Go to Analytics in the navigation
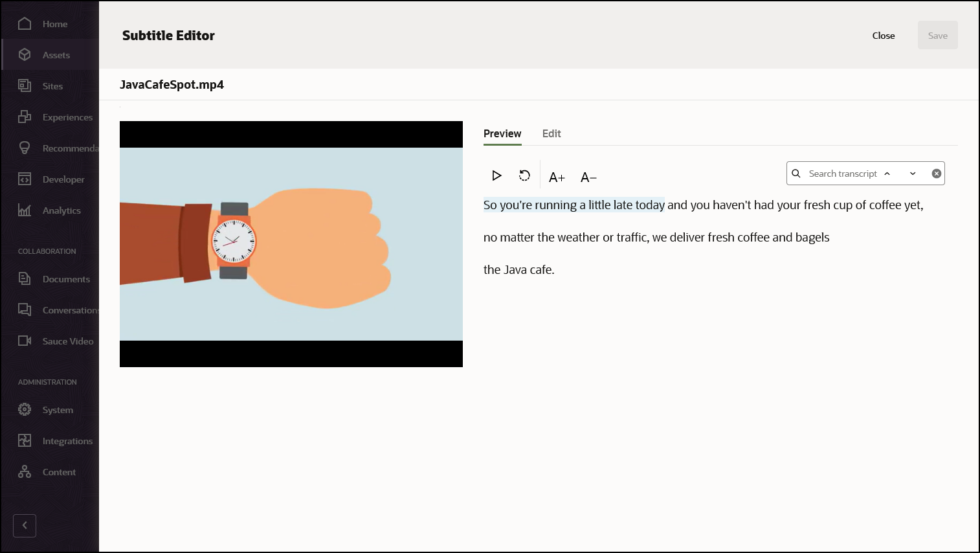Image resolution: width=980 pixels, height=553 pixels. tap(61, 210)
